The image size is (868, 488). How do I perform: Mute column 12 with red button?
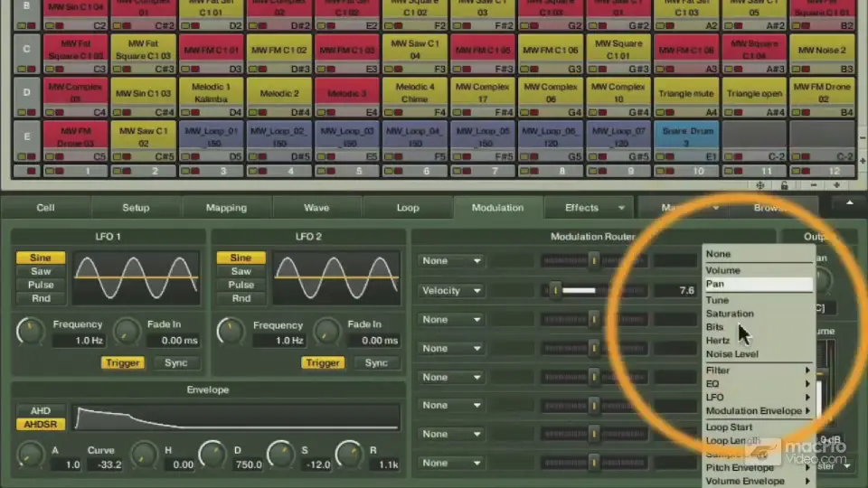pyautogui.click(x=806, y=171)
